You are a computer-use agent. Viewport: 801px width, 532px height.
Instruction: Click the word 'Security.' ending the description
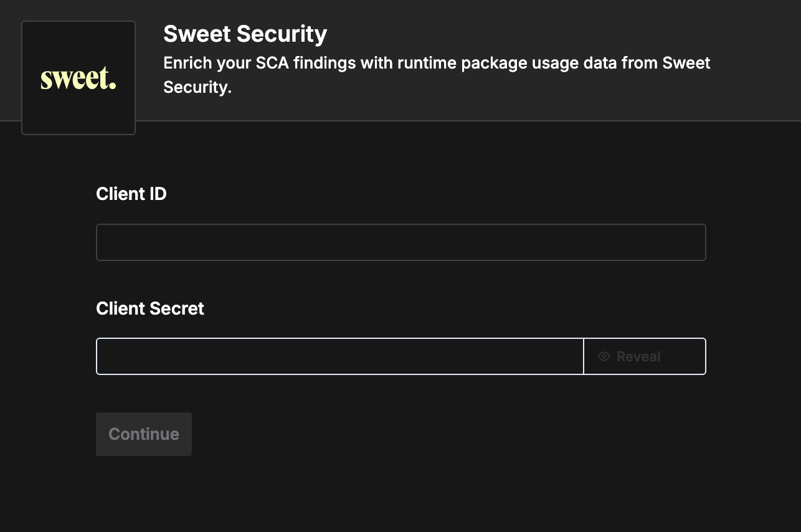pos(197,87)
